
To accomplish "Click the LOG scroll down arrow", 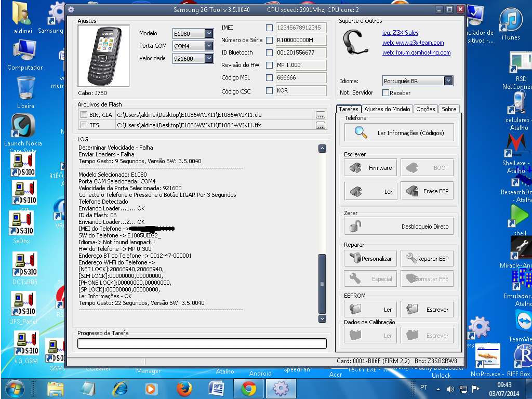I will coord(322,318).
